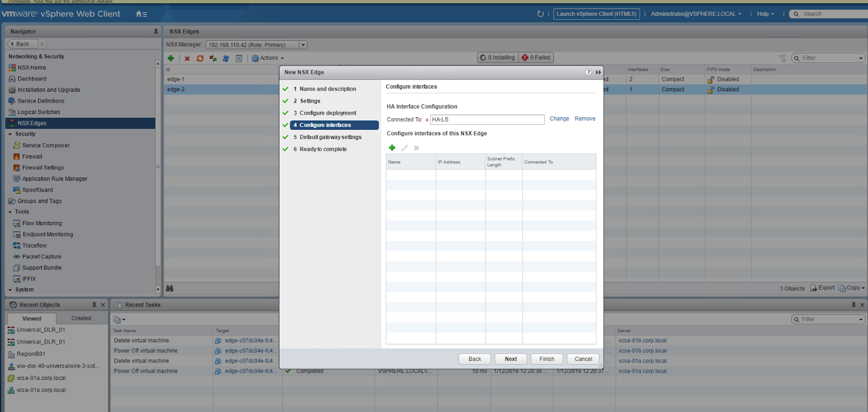The image size is (868, 412).
Task: Close the Recent Objects panel
Action: pyautogui.click(x=103, y=305)
